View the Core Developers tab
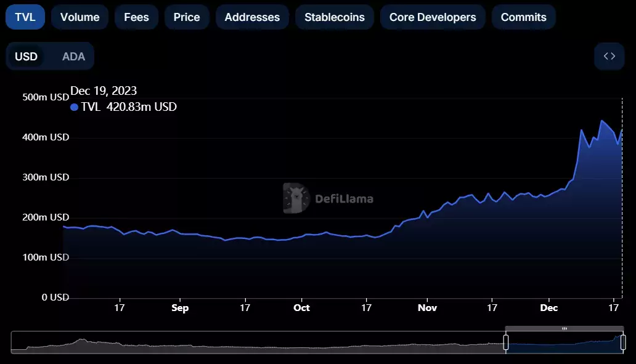 (433, 17)
